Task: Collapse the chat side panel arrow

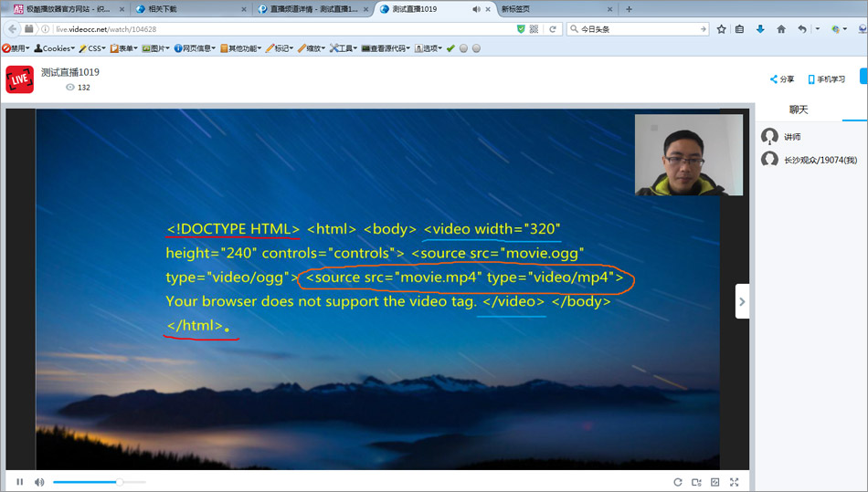Action: point(742,301)
